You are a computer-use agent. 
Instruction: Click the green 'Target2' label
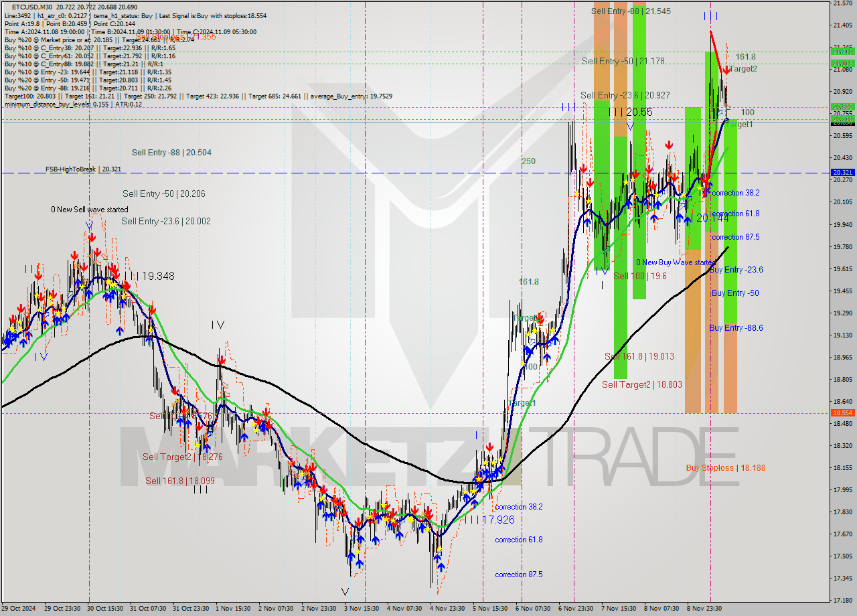(743, 68)
